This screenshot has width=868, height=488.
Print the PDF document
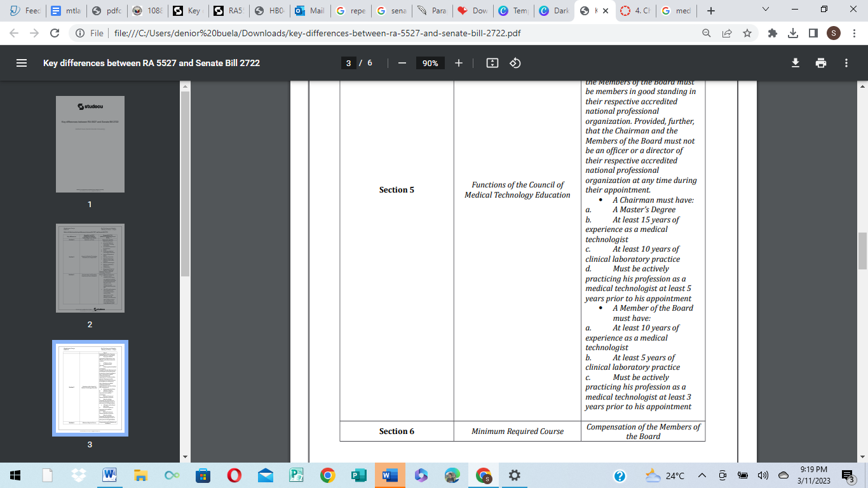(x=821, y=63)
